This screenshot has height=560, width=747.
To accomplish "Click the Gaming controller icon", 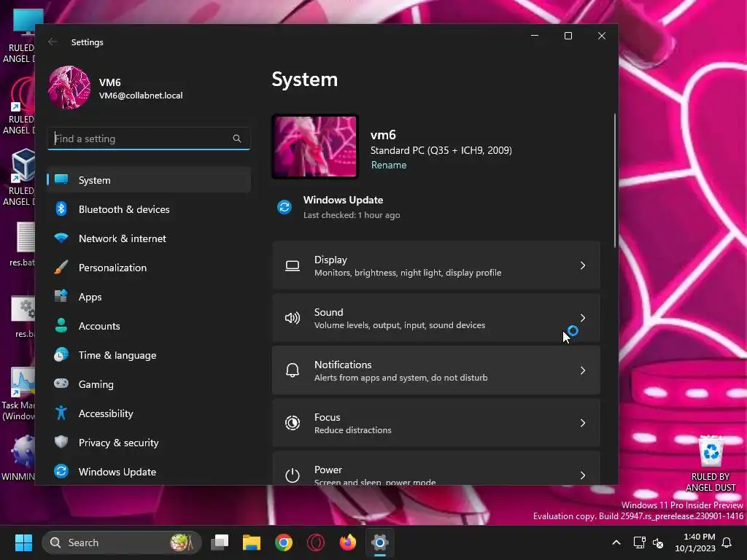I will pos(61,384).
